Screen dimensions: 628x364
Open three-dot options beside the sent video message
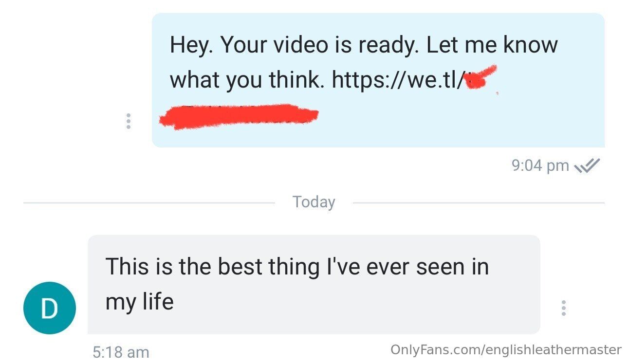pyautogui.click(x=128, y=121)
